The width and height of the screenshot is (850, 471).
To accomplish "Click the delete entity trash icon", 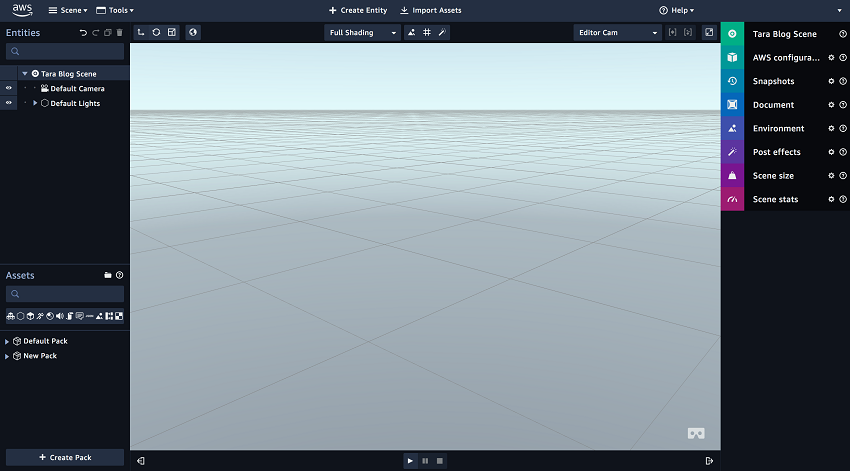I will tap(120, 33).
